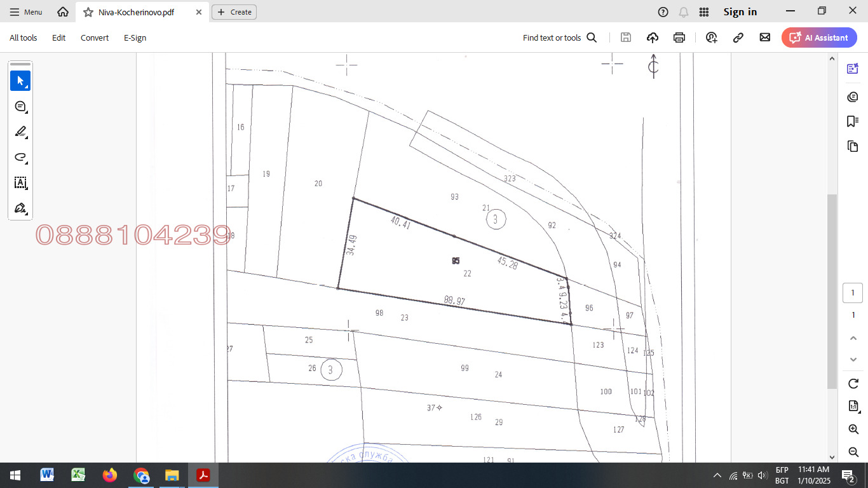The image size is (868, 488).
Task: Open the All tools menu
Action: (24, 37)
